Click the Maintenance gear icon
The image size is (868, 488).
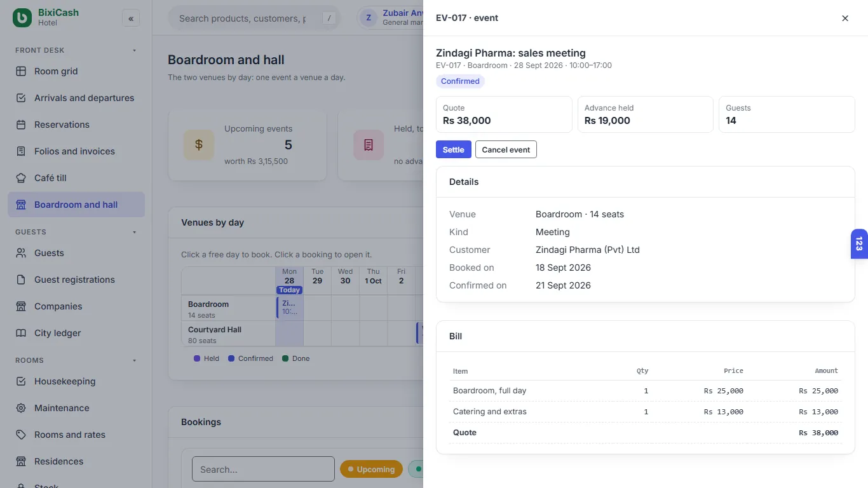tap(21, 408)
